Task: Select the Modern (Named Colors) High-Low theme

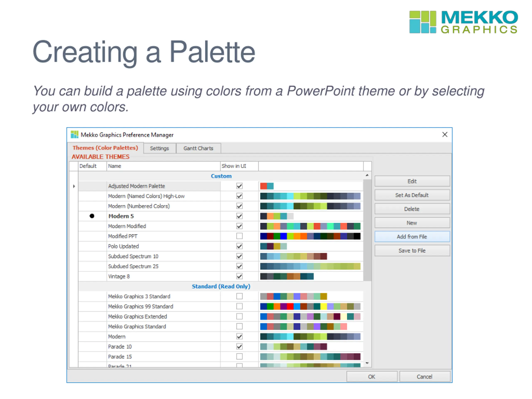Action: [146, 196]
